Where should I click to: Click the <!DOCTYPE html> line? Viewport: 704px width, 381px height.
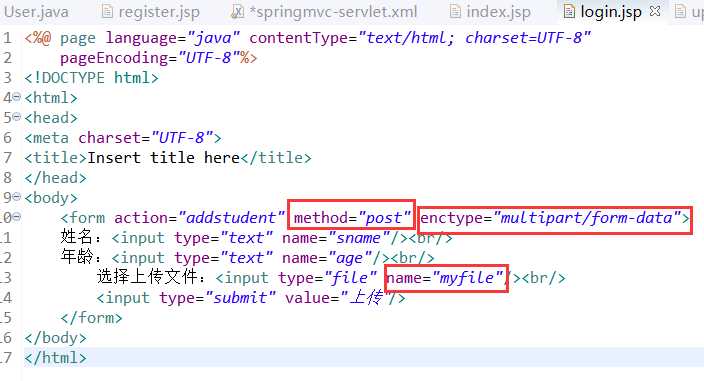[x=92, y=78]
